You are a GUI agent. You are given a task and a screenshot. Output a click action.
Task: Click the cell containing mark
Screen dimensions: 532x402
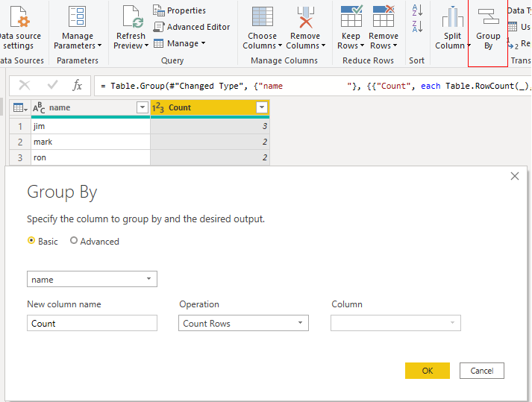click(x=90, y=142)
